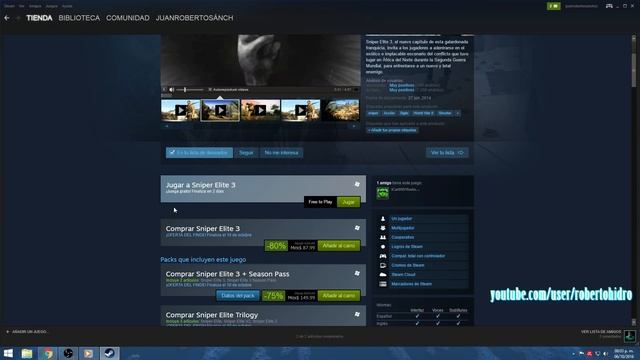Click the green mail notification button
This screenshot has height=360, width=640.
(553, 6)
